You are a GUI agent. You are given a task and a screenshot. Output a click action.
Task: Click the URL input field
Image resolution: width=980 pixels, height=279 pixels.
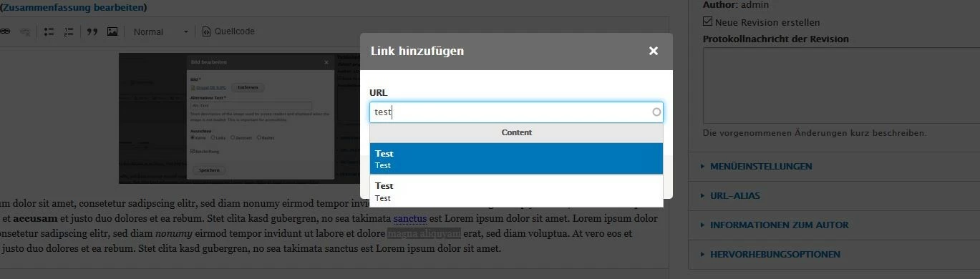pyautogui.click(x=516, y=112)
